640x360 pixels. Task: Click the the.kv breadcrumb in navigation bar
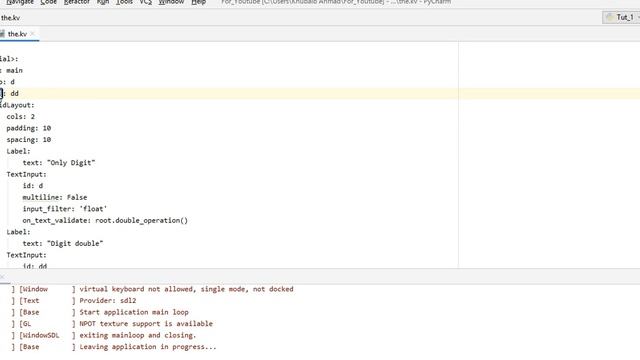click(x=10, y=18)
